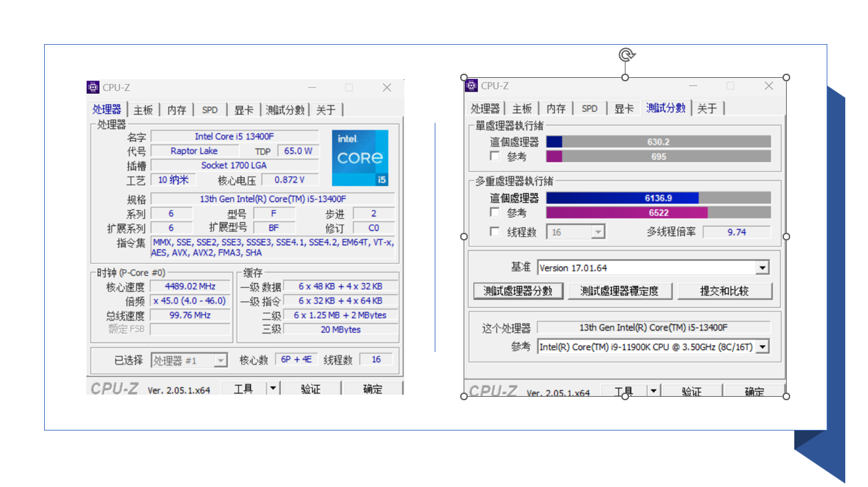Click the 代号 field showing Raptor Lake
This screenshot has height=487, width=868.
194,151
